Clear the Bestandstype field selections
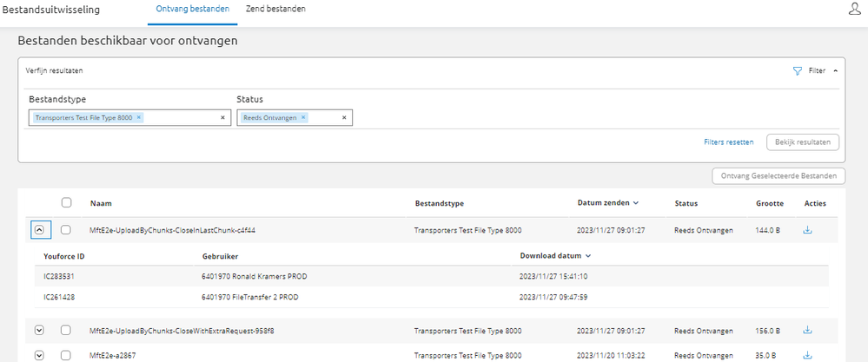This screenshot has height=362, width=868. coord(222,117)
